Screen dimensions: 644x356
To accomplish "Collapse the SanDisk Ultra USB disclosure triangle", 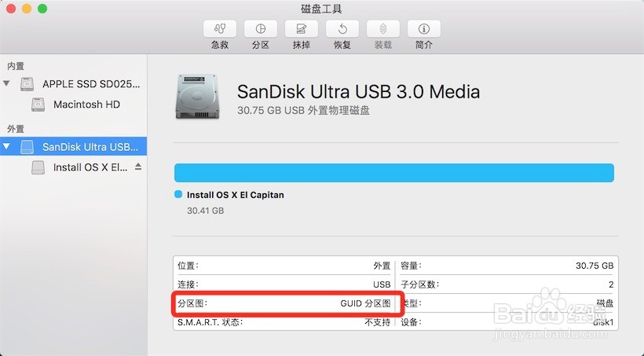I will click(7, 146).
